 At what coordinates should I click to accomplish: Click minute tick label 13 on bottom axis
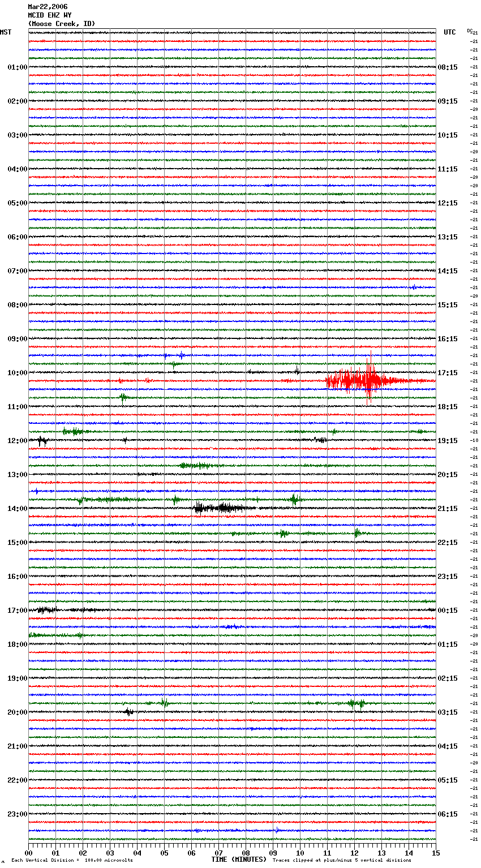[x=381, y=853]
